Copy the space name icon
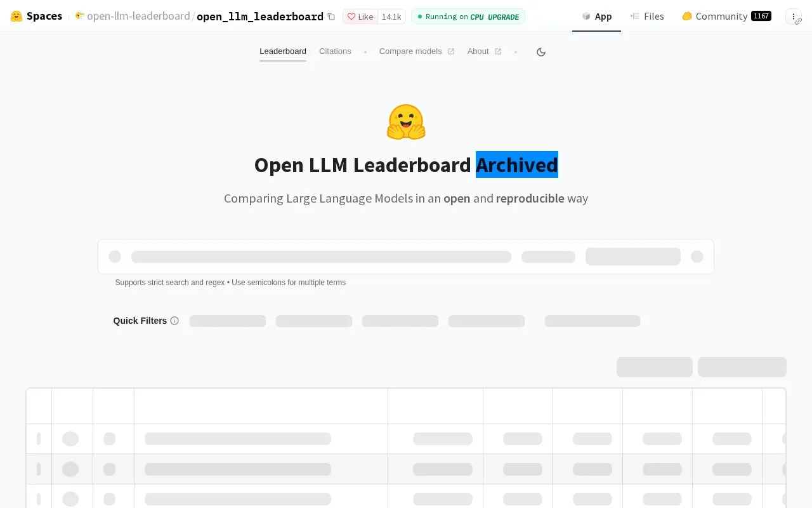 pos(331,17)
